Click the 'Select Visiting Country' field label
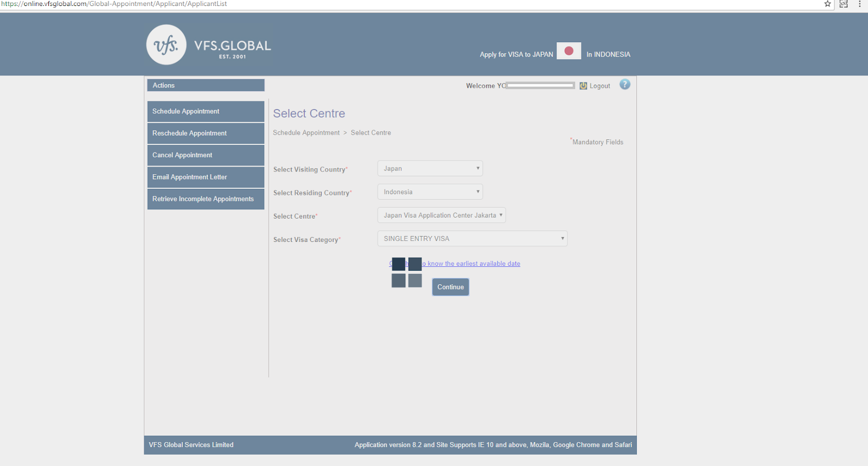The width and height of the screenshot is (868, 466). 309,170
